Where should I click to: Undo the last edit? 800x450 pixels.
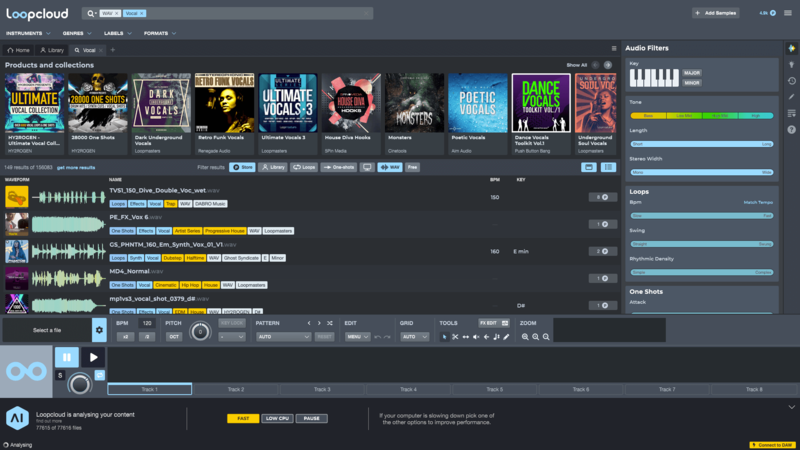[x=378, y=337]
